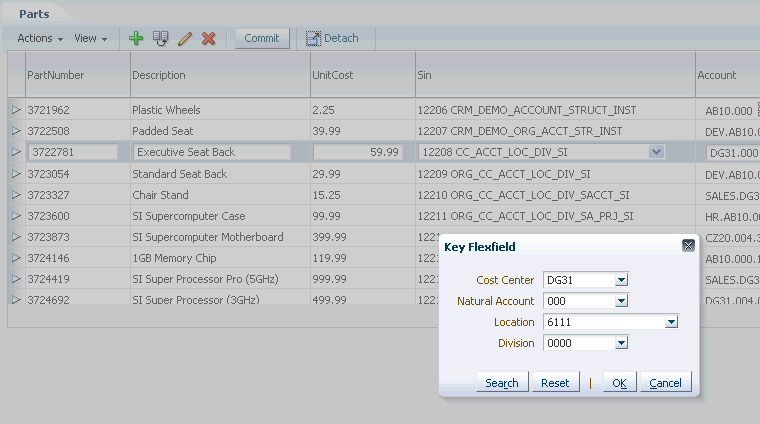Click the Description column header

(221, 75)
